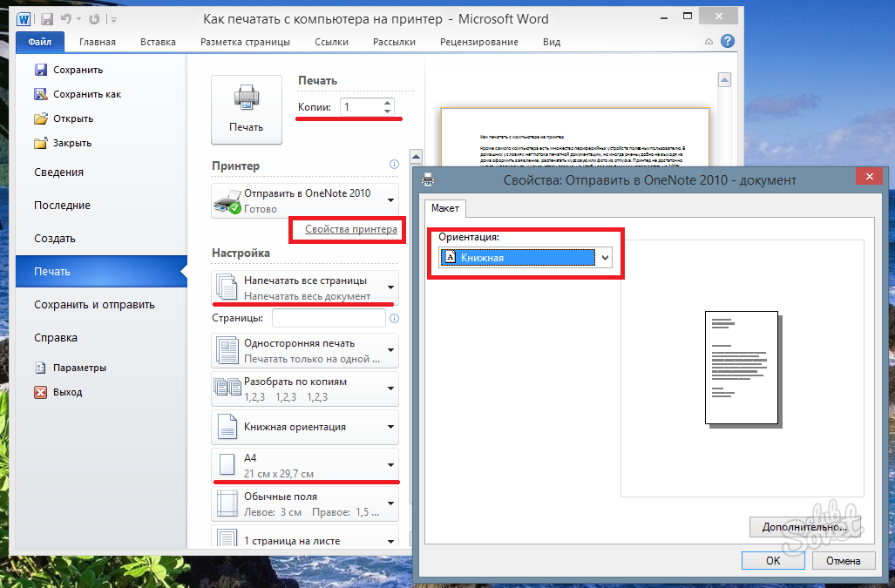
Task: Click the Save icon in Quick Access toolbar
Action: (x=47, y=18)
